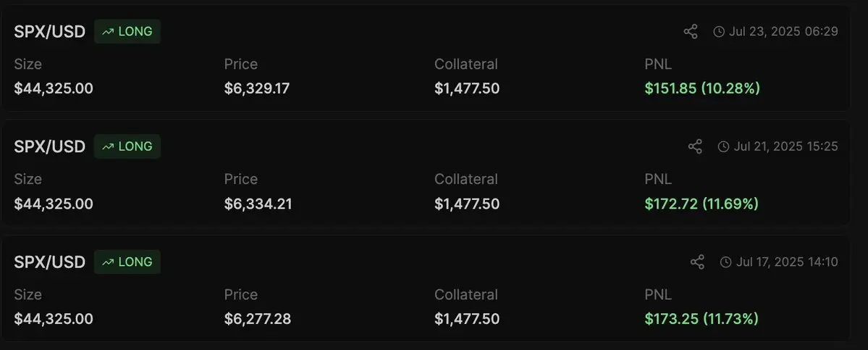Click the $173.25 (11.73%) PNL value
This screenshot has height=350, width=868.
click(702, 319)
